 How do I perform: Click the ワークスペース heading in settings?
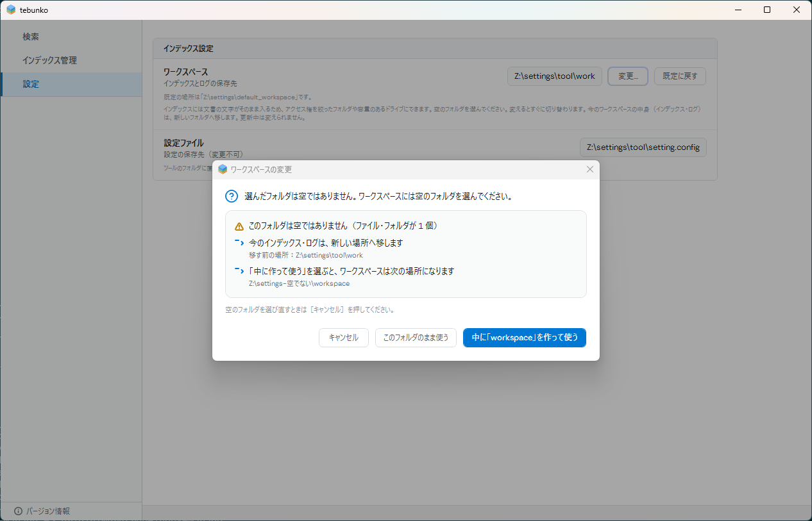tap(186, 72)
